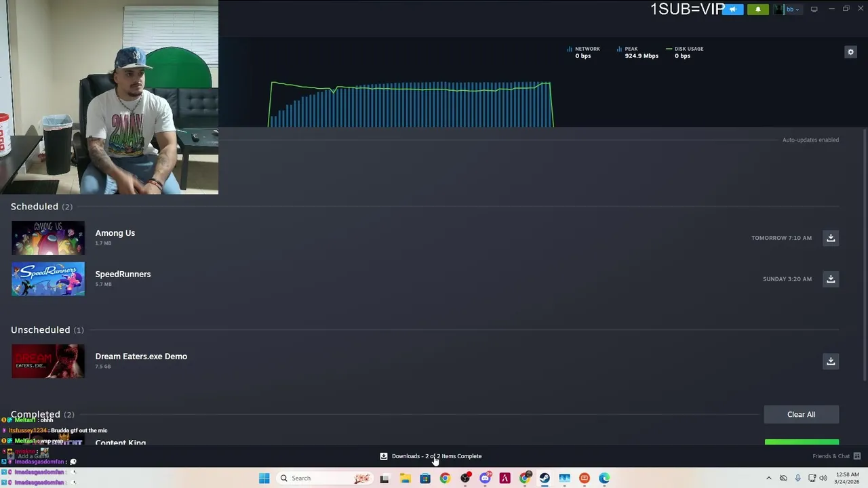Clear All completed downloads

pos(802,415)
